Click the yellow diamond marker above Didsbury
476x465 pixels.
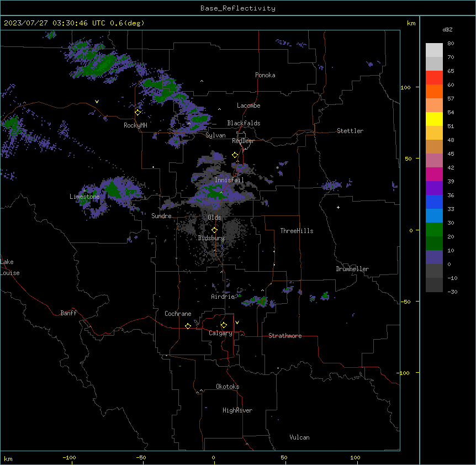pyautogui.click(x=214, y=230)
